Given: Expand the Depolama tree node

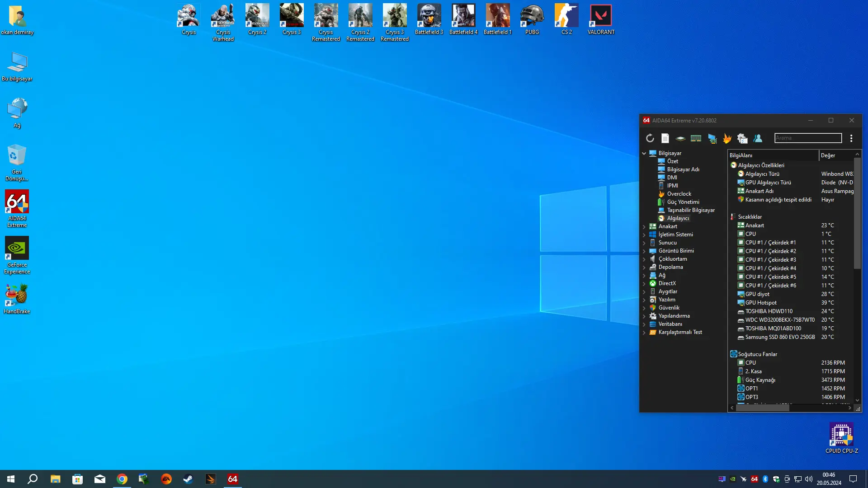Looking at the screenshot, I should point(644,267).
